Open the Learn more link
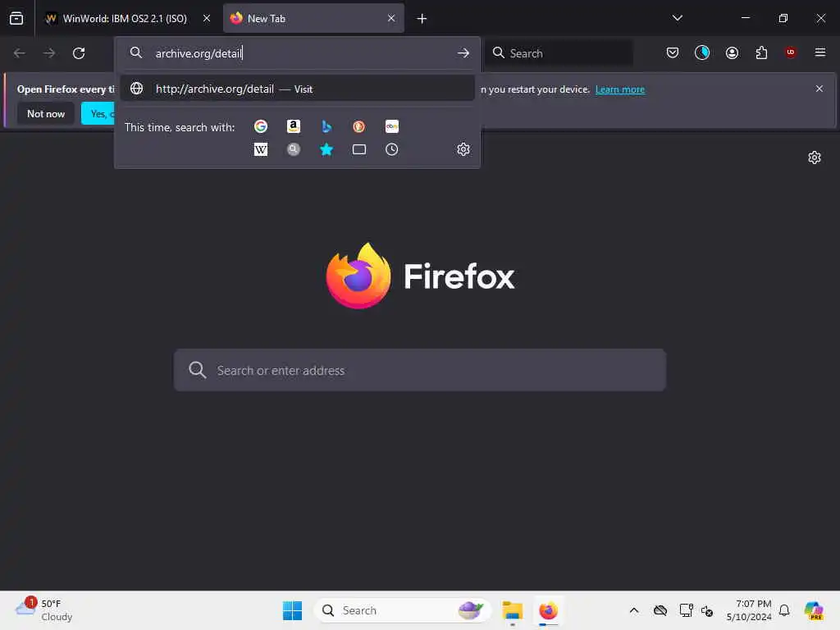This screenshot has width=840, height=630. (x=620, y=89)
